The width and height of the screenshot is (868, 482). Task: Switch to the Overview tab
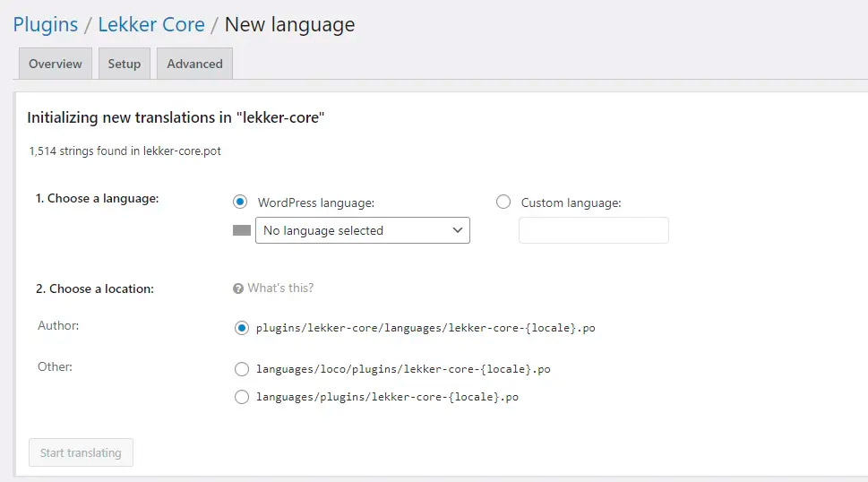(55, 64)
